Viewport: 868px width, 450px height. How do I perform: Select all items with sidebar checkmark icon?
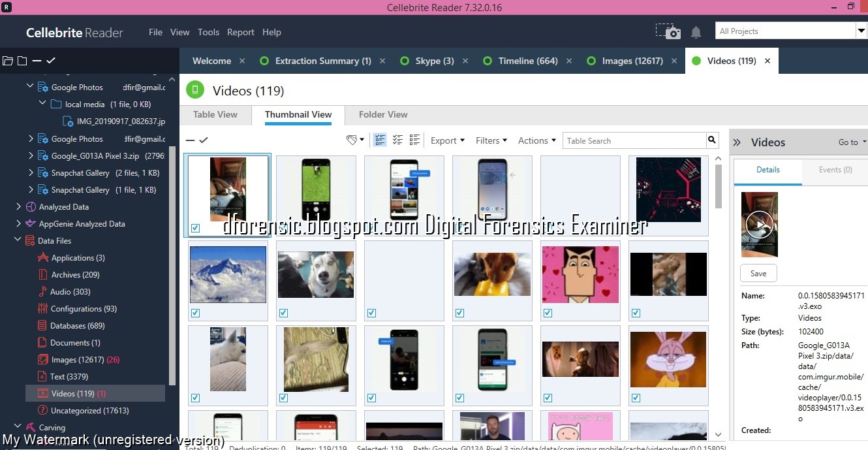click(51, 61)
